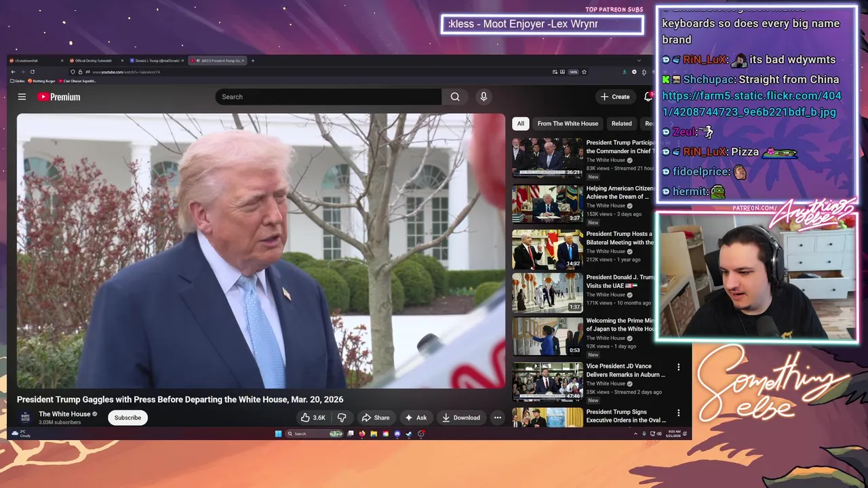The image size is (868, 488).
Task: Open The White House channel avatar
Action: (25, 418)
